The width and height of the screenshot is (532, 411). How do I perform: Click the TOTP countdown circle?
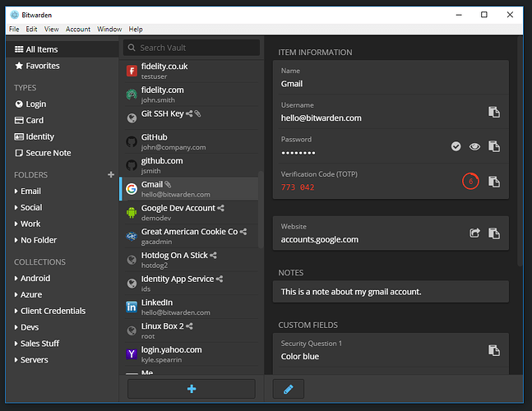point(470,181)
